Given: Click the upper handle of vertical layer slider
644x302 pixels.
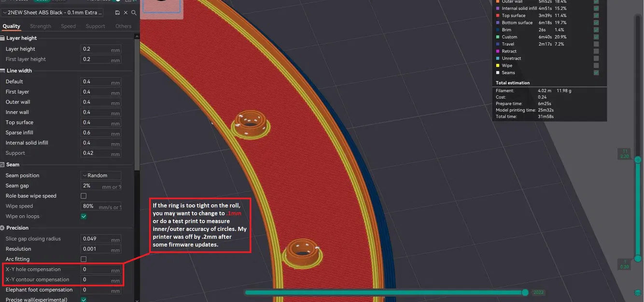Looking at the screenshot, I should tap(638, 159).
